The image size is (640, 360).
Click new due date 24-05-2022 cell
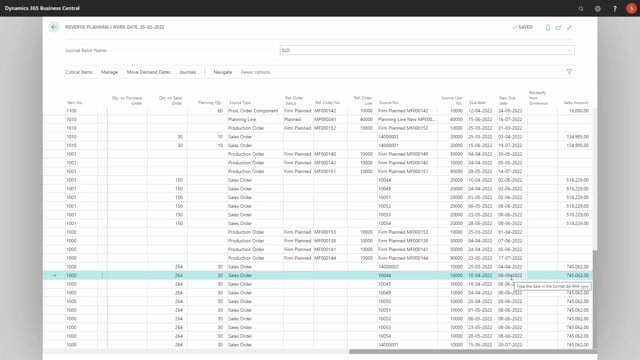[x=510, y=111]
